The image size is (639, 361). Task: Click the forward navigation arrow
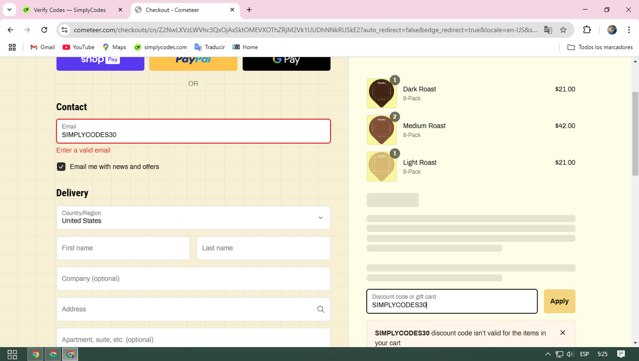(x=27, y=30)
